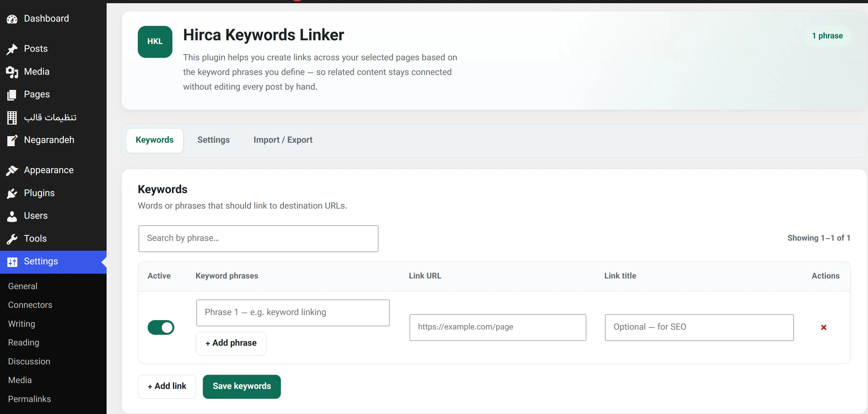Open Discussion settings submenu
Image resolution: width=868 pixels, height=414 pixels.
click(x=29, y=361)
